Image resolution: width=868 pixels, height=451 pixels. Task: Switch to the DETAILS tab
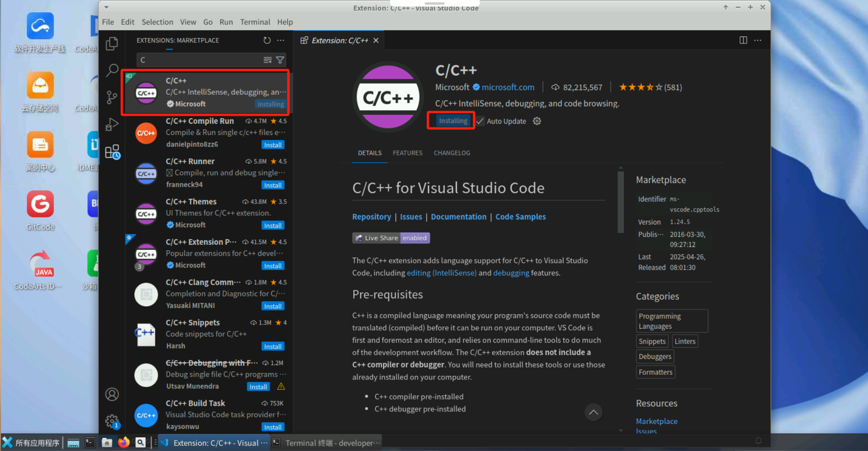(x=370, y=153)
